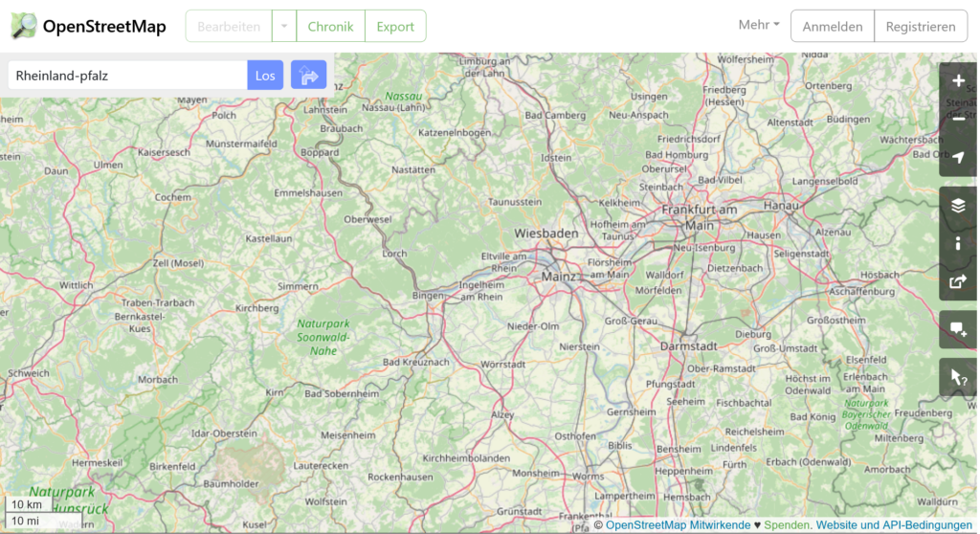
Task: Click the Idar-Oberstein map label
Action: point(224,434)
